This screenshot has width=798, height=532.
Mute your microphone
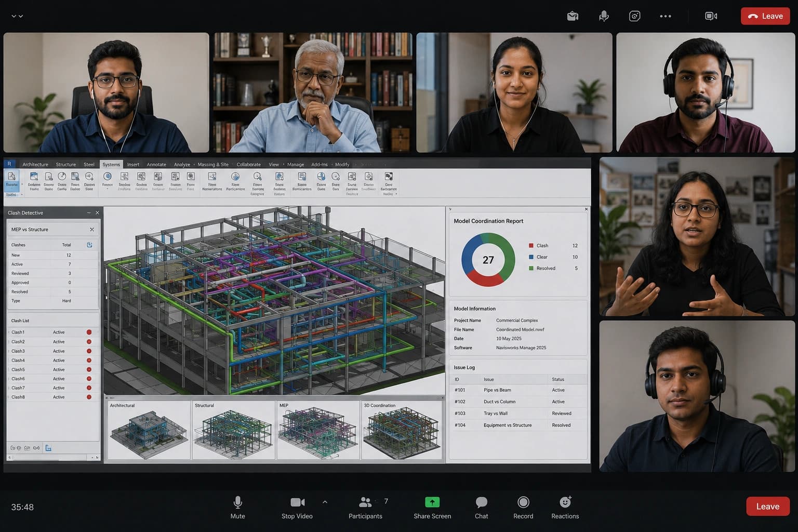pos(237,508)
